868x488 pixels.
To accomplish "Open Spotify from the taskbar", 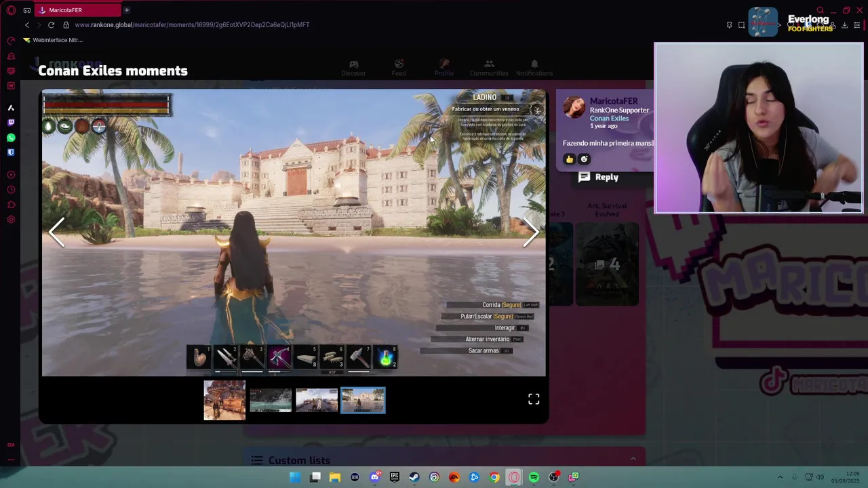I will click(534, 477).
